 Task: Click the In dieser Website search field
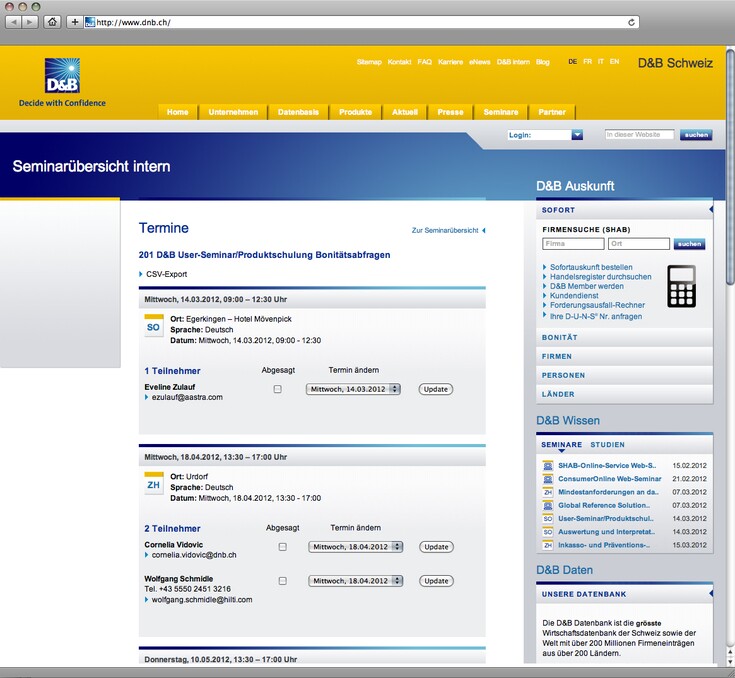click(x=640, y=135)
